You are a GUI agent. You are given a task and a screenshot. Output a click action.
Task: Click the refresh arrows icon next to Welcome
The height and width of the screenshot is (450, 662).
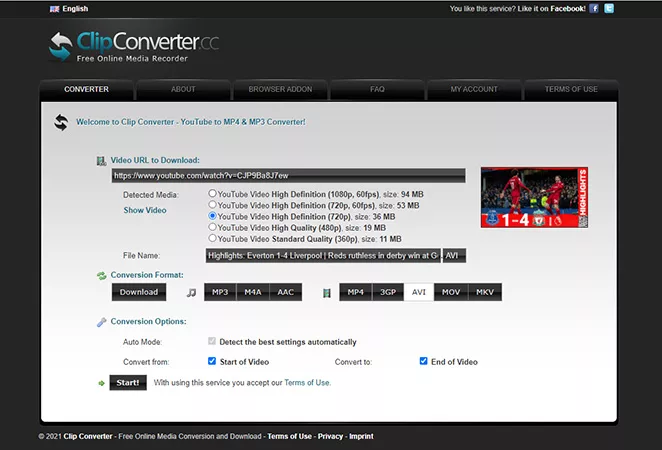click(61, 122)
